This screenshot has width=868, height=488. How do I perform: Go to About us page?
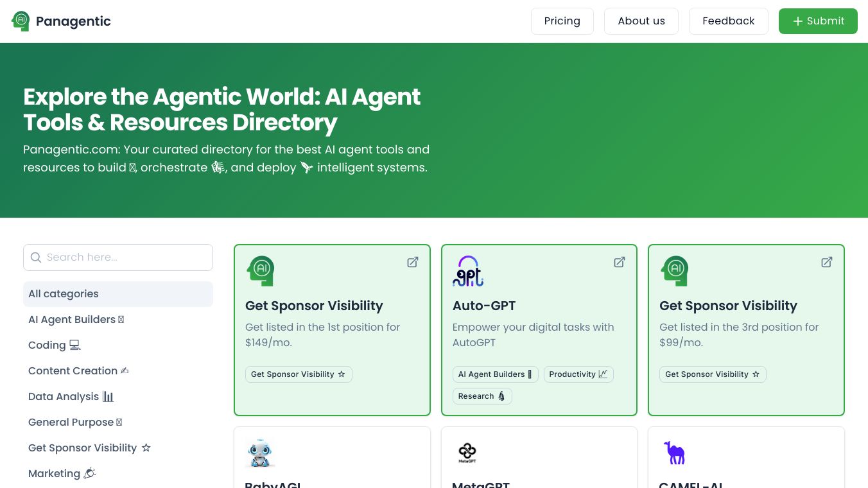641,21
